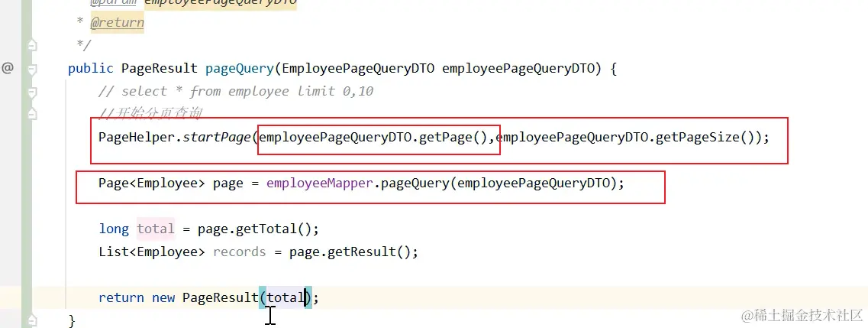Click PageHelper class name
Image resolution: width=868 pixels, height=328 pixels.
pos(136,137)
